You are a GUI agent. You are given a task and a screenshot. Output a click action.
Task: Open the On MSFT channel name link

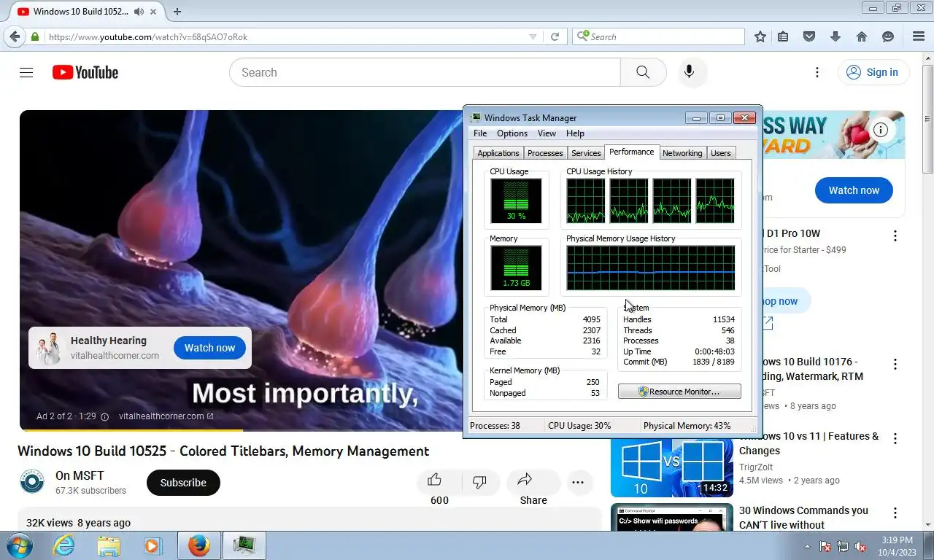[x=80, y=476]
